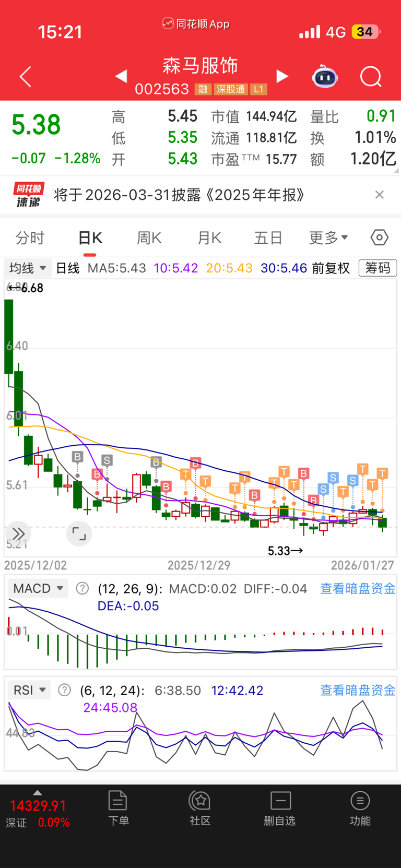Open 下单 order icon
This screenshot has width=401, height=868.
pos(118,808)
